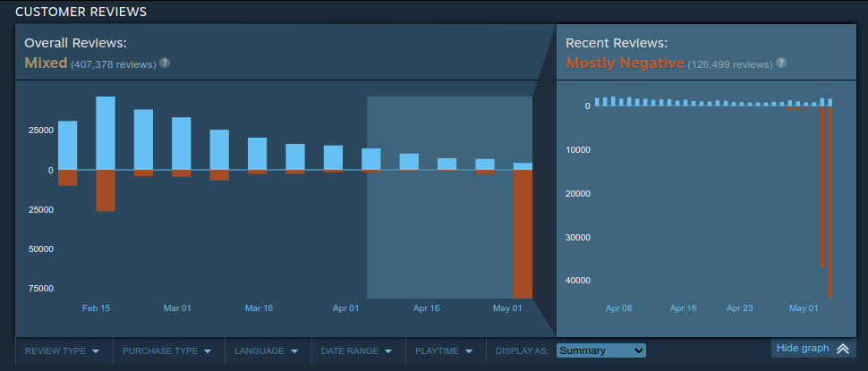Image resolution: width=868 pixels, height=371 pixels.
Task: Click the 75000 axis value on overall chart
Action: point(41,288)
